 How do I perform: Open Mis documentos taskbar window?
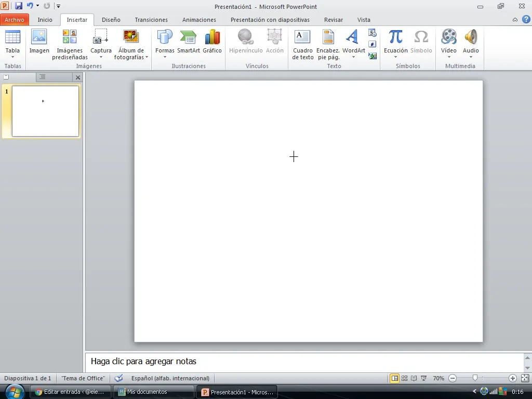(x=154, y=392)
